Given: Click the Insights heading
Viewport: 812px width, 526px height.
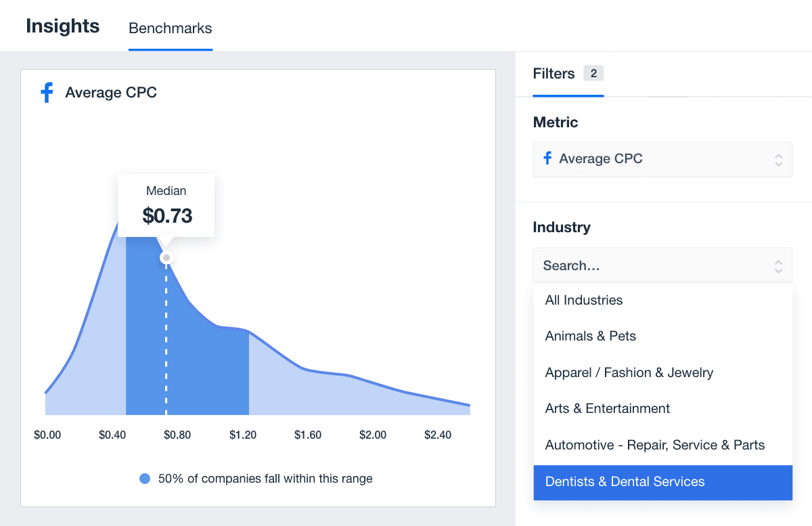Looking at the screenshot, I should (63, 26).
